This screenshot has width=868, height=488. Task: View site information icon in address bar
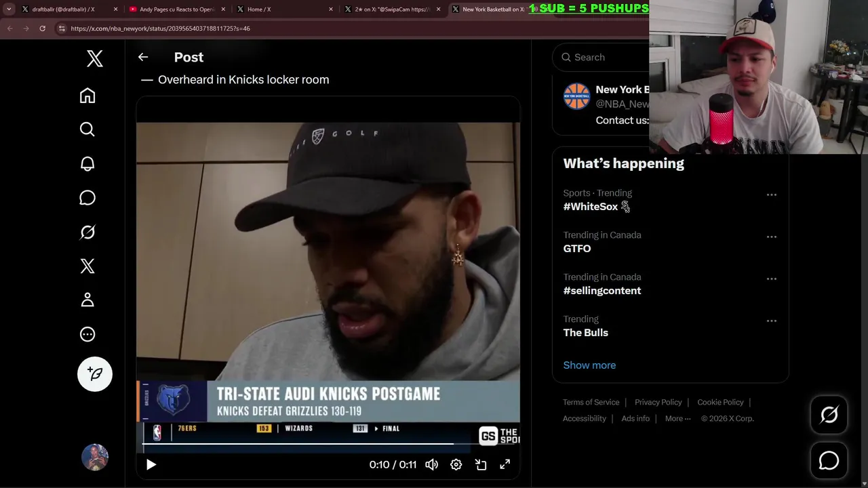coord(62,28)
